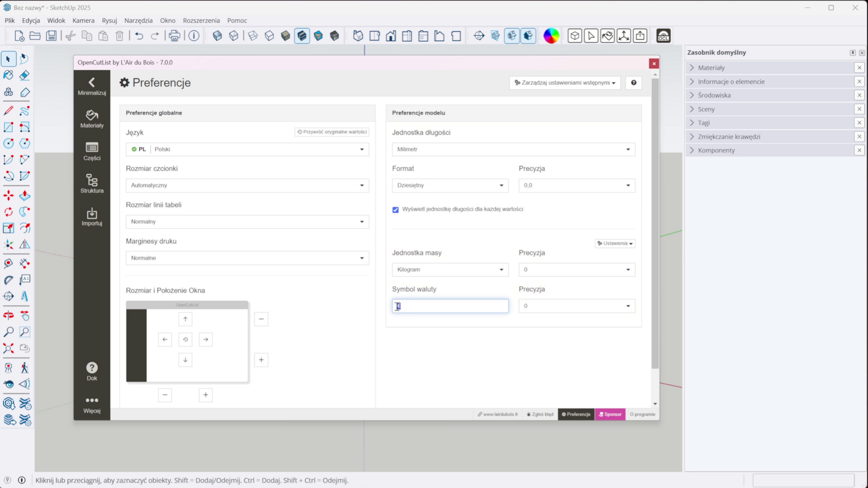The height and width of the screenshot is (488, 868).
Task: Click the print icon in toolbar
Action: tap(174, 36)
